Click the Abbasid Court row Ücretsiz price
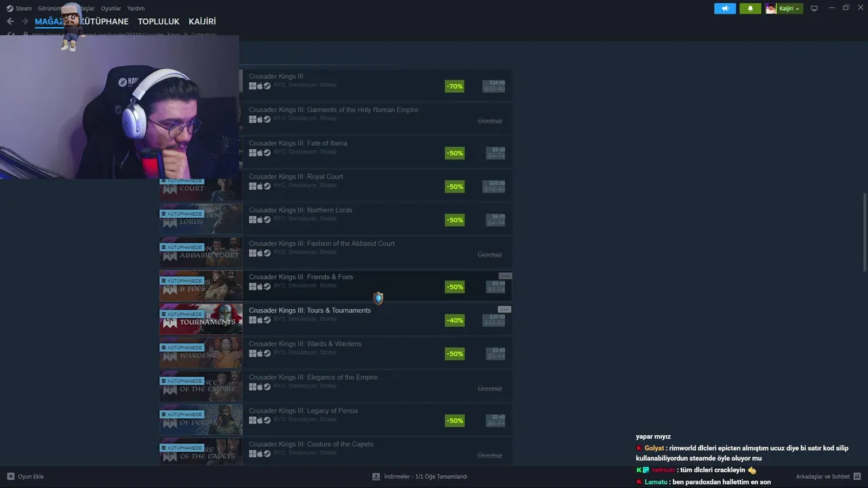The image size is (868, 488). click(x=490, y=255)
